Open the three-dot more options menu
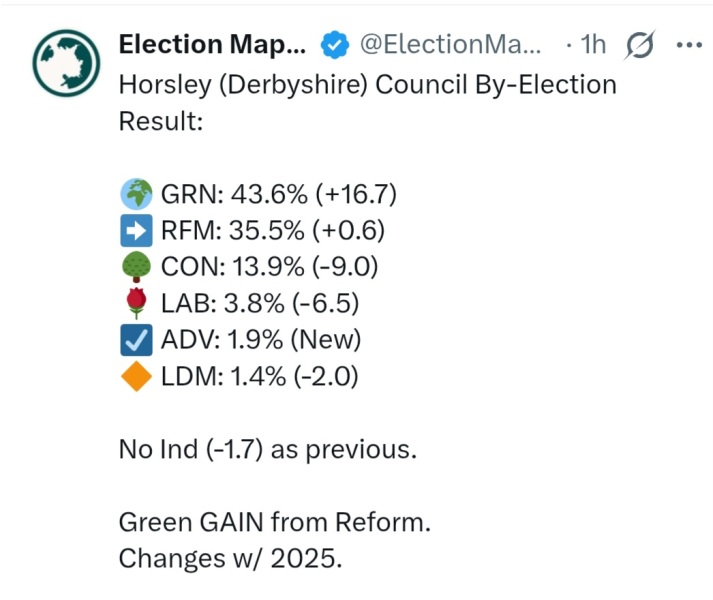713x600 pixels. click(689, 45)
